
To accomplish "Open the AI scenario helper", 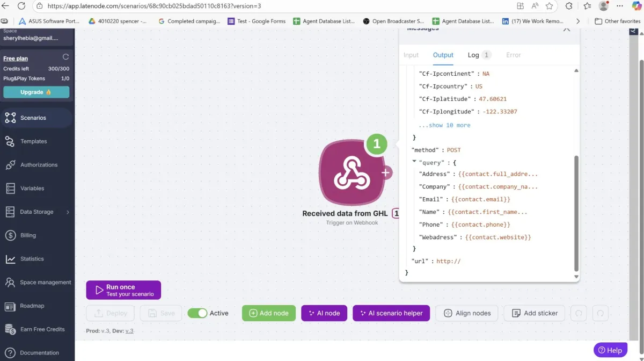I will coord(391,313).
